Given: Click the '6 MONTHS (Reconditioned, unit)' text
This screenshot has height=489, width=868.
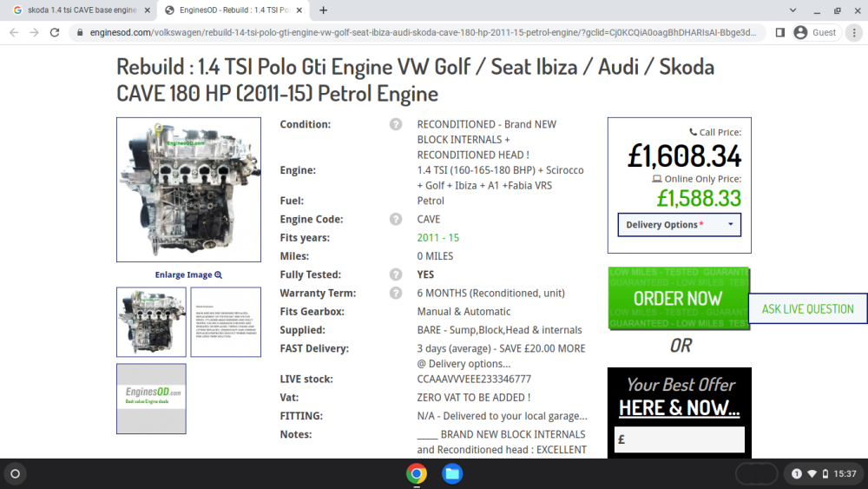Looking at the screenshot, I should click(x=491, y=293).
